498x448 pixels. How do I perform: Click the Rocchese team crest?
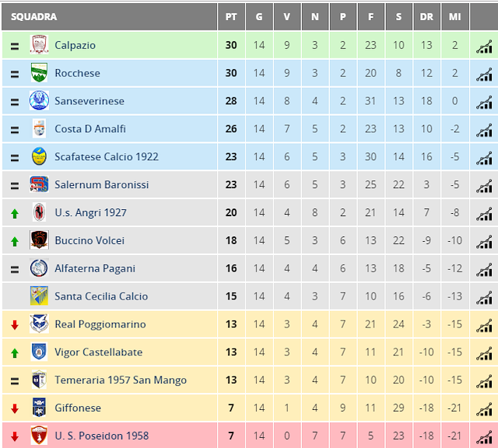[x=39, y=72]
